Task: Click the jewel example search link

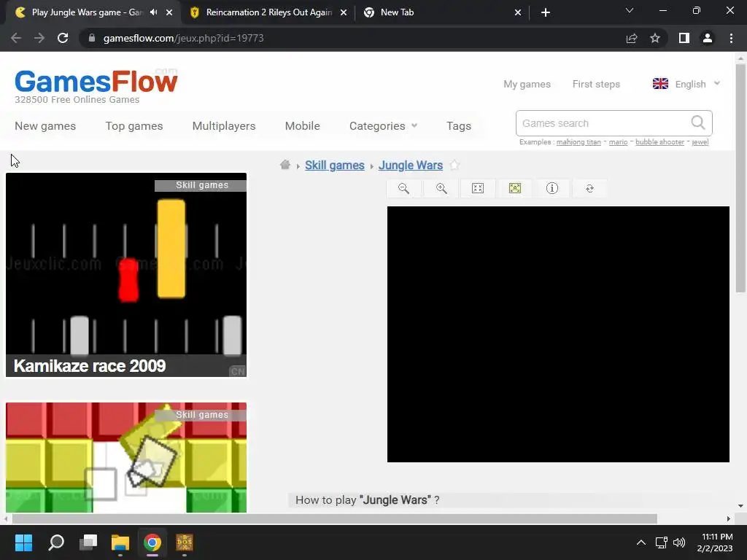Action: 700,142
